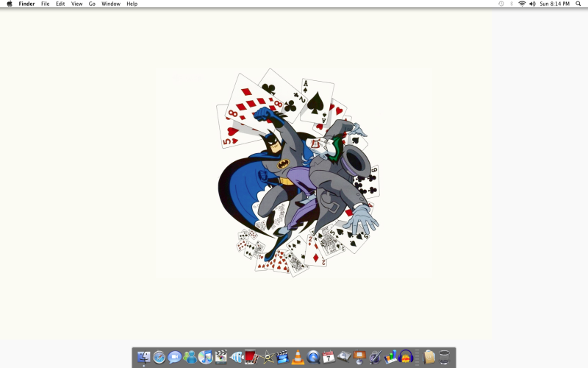This screenshot has width=588, height=368.
Task: Launch the script pen icon
Action: point(375,357)
